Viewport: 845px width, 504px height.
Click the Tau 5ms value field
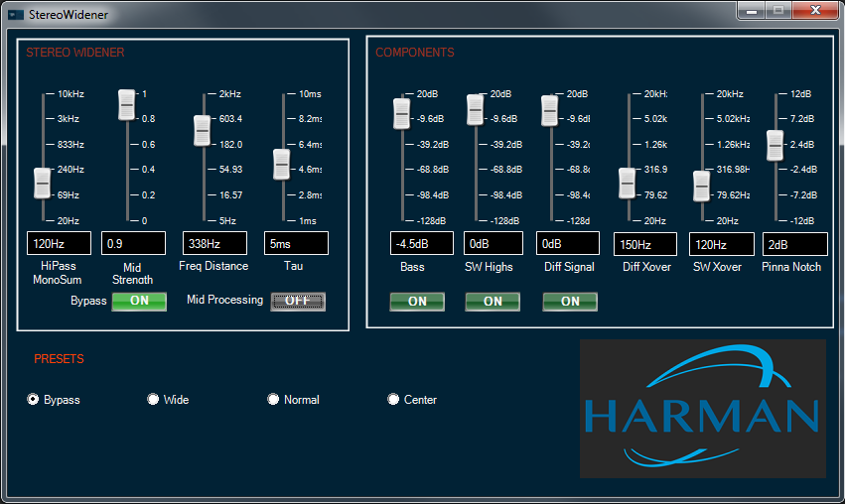point(297,243)
